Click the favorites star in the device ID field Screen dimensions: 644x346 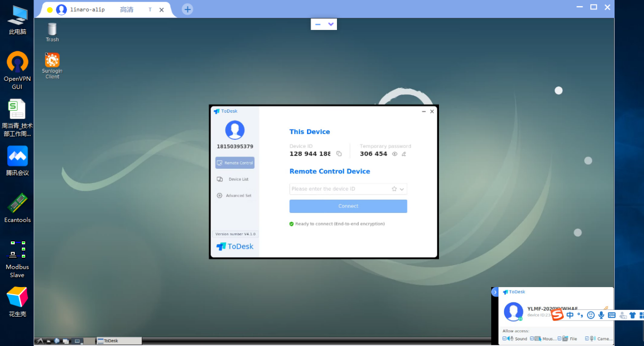pos(394,189)
